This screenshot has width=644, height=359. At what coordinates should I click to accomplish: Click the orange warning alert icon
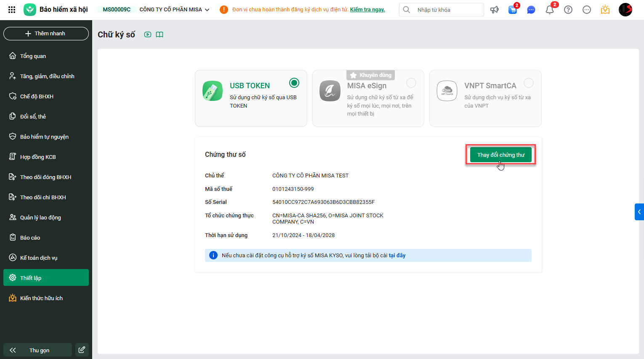point(224,10)
